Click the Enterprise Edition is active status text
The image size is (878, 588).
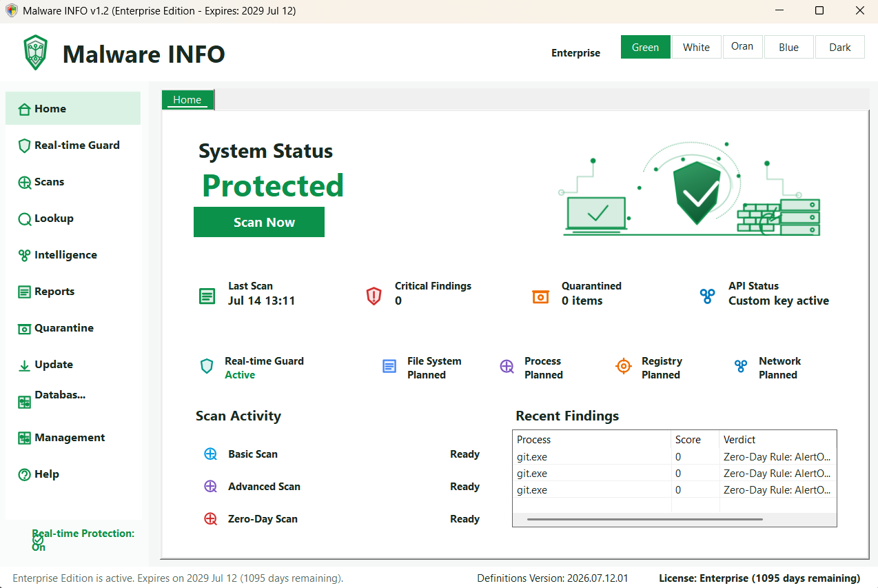click(178, 578)
